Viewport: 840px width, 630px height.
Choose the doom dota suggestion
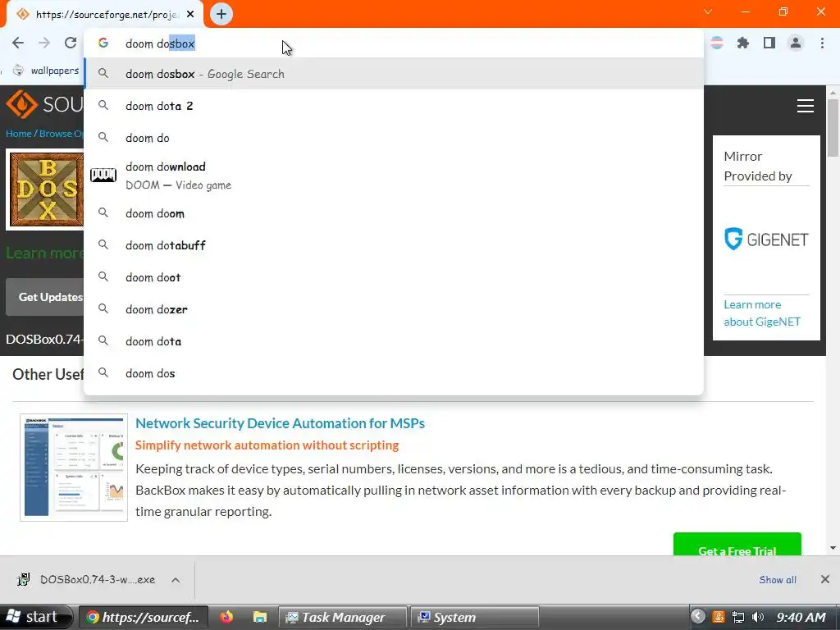394,342
